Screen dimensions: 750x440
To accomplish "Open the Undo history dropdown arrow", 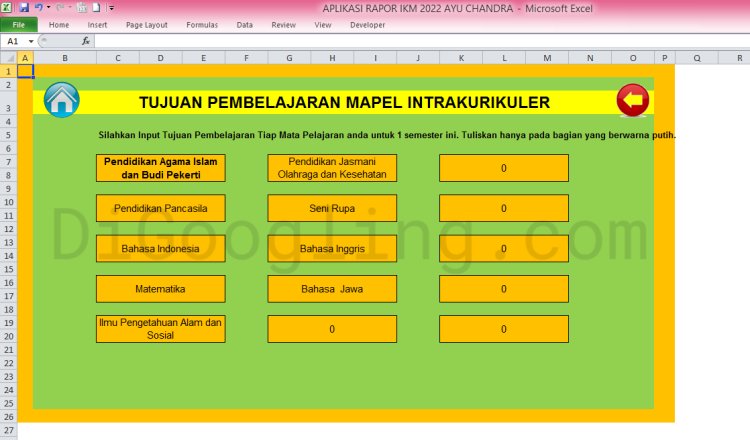I will (48, 7).
